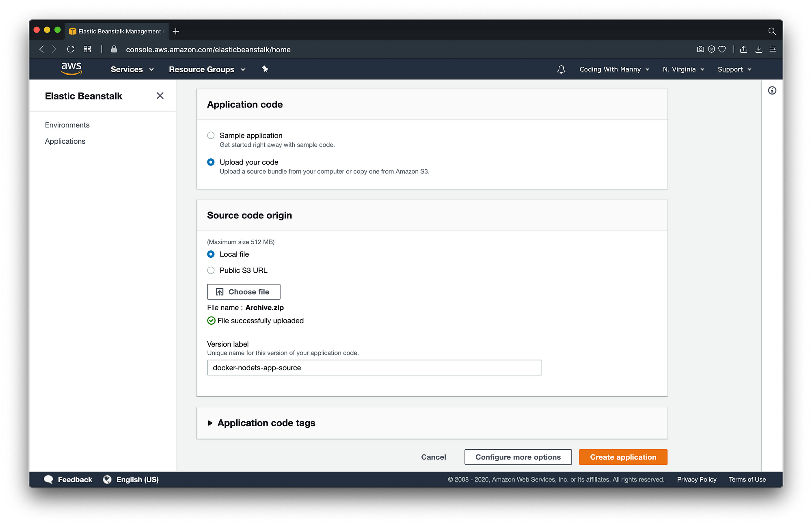Viewport: 812px width, 526px height.
Task: Open the Terms of Use link
Action: click(747, 479)
